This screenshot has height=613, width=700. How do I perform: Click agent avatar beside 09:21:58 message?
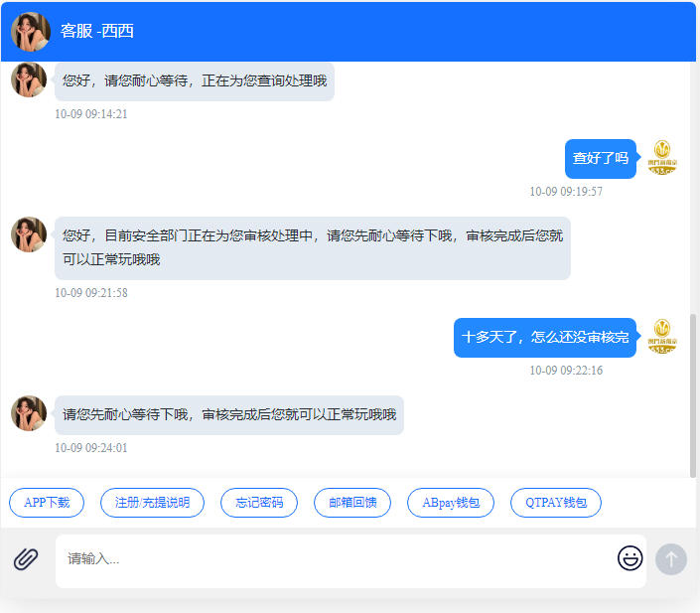[29, 234]
